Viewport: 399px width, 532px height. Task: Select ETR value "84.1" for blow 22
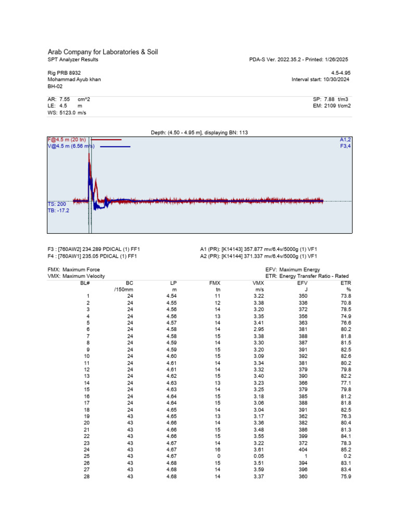(345, 436)
